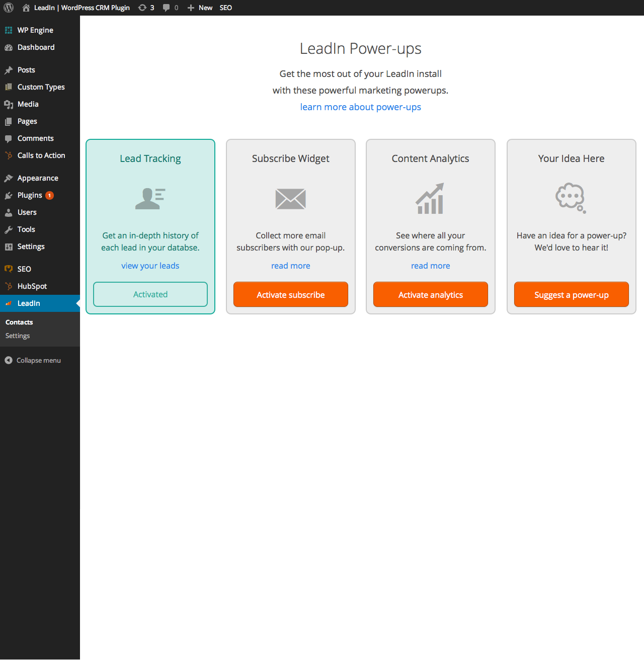Click the updates refresh icon

pyautogui.click(x=142, y=8)
